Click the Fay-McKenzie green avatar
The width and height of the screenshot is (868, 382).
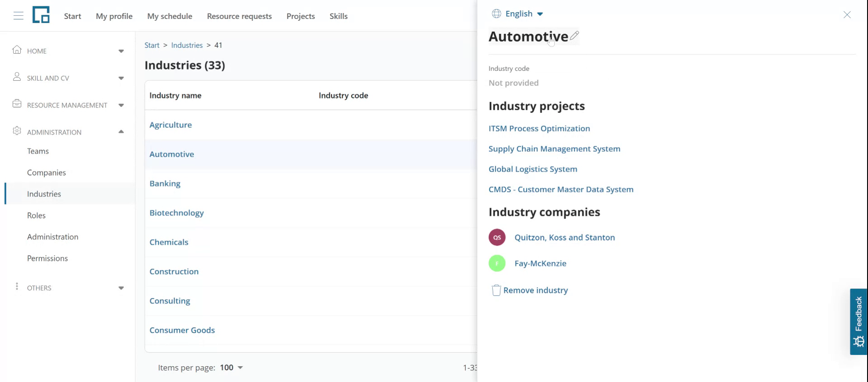(497, 263)
